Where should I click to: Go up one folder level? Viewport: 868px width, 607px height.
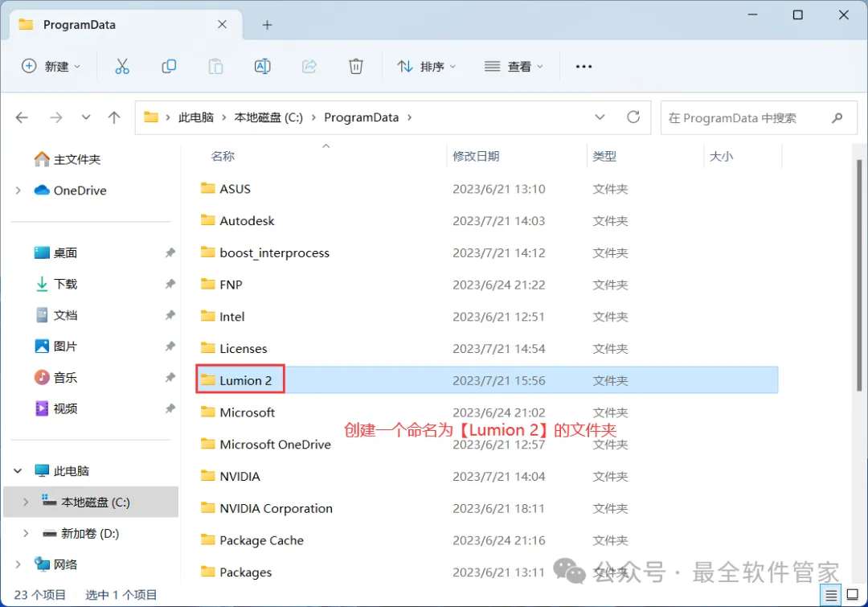[114, 117]
